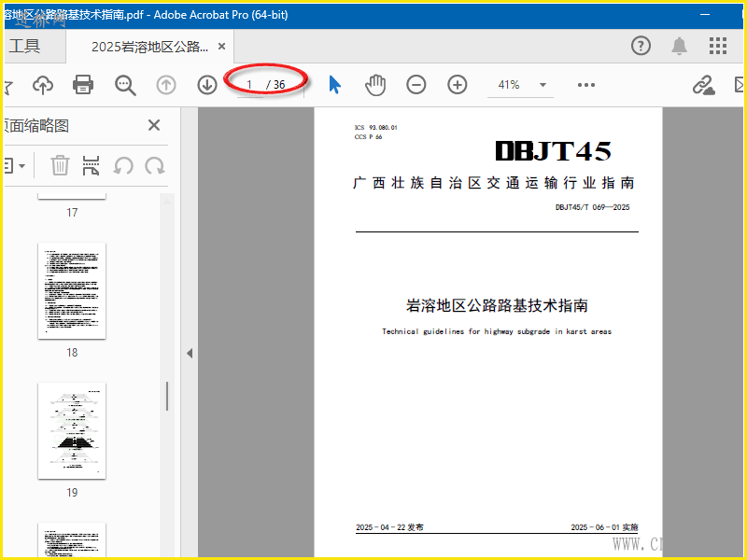Open the notifications bell
This screenshot has height=560, width=747.
(x=680, y=46)
